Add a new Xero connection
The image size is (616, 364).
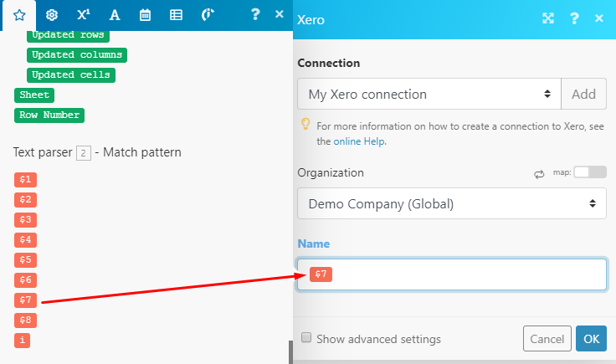[584, 94]
